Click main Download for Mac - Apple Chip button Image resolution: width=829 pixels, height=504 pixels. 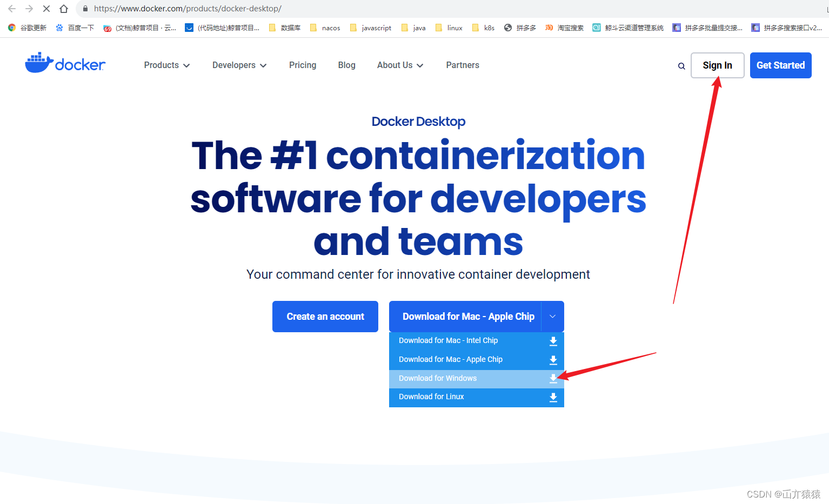coord(465,317)
